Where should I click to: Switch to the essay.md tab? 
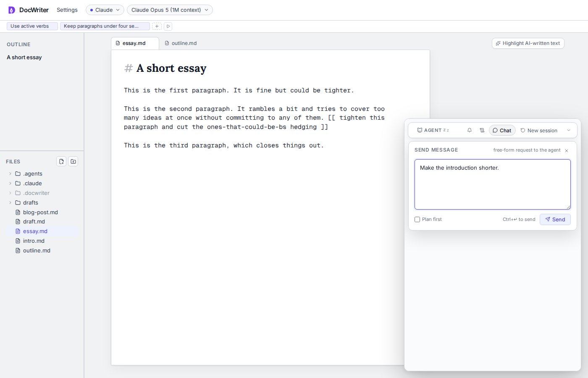click(135, 43)
